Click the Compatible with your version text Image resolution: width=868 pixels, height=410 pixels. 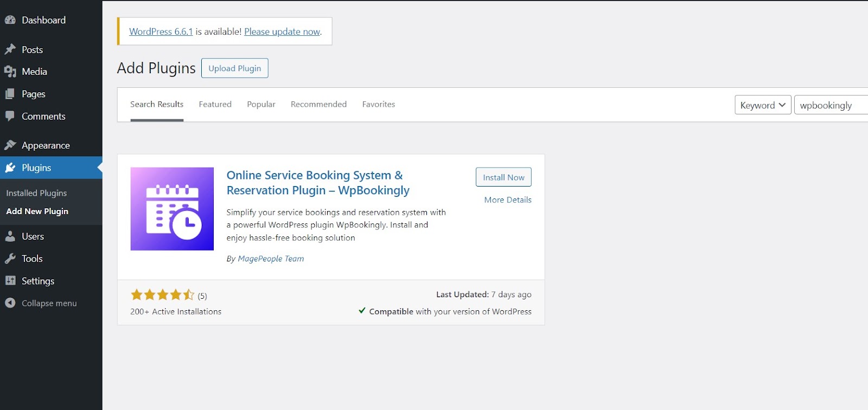point(445,311)
